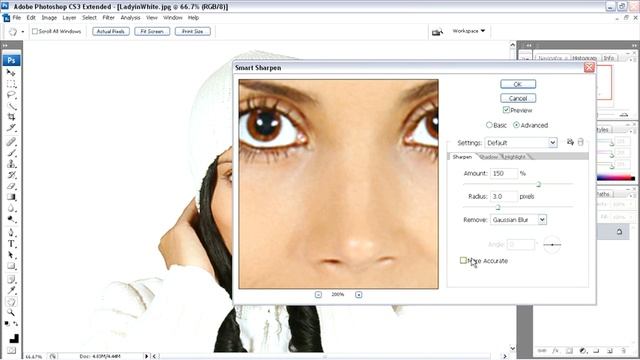Toggle Scroll All Windows checkbox

[x=35, y=31]
